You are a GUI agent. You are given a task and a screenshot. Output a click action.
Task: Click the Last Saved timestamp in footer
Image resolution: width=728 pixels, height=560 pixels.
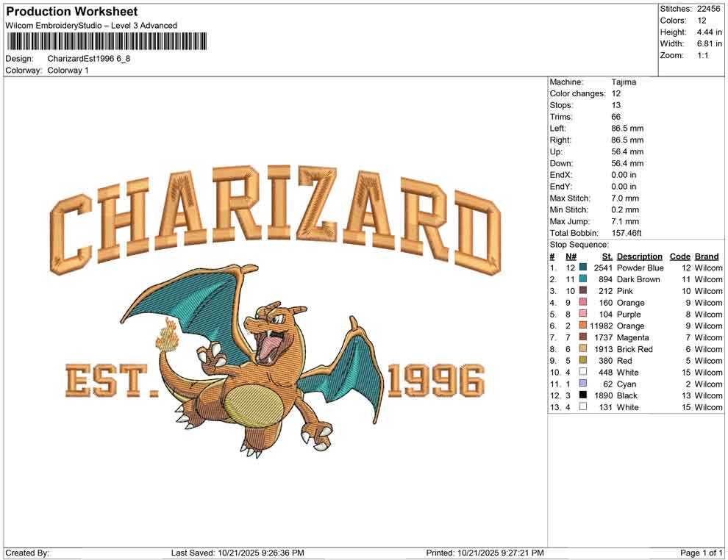(x=238, y=553)
